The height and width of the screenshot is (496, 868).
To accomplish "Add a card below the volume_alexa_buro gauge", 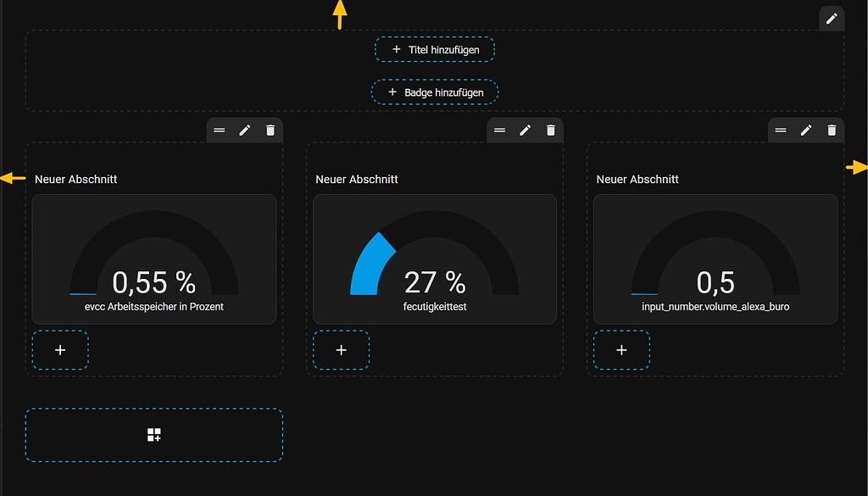I will [621, 350].
